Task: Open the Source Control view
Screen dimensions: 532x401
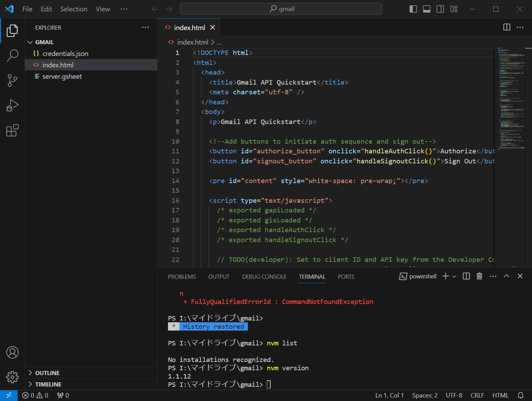Action: (x=12, y=80)
